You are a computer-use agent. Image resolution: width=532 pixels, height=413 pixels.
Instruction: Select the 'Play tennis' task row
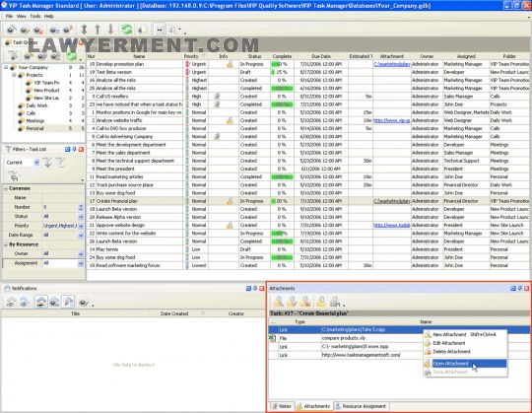point(307,249)
